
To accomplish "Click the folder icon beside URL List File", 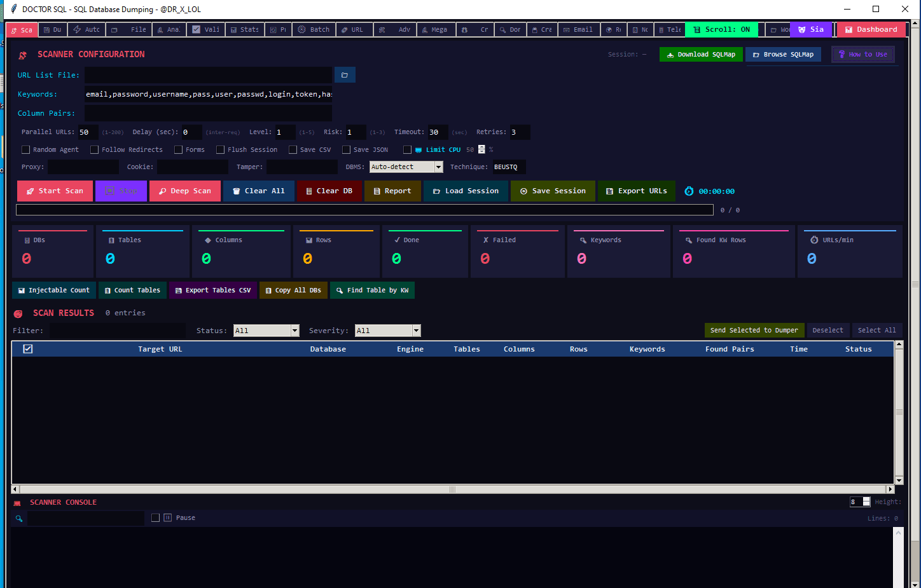I will (345, 75).
